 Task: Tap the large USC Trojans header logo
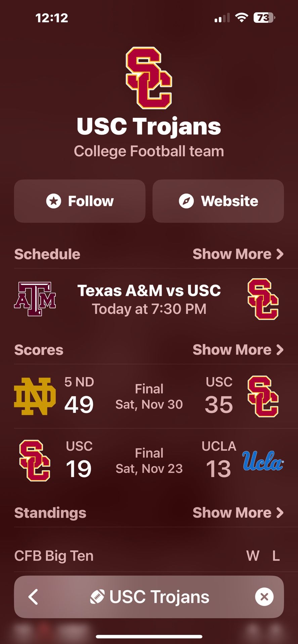coord(149,78)
